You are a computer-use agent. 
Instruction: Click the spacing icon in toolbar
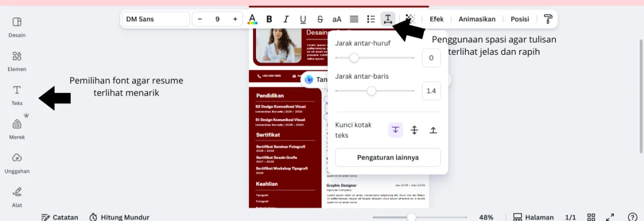click(387, 19)
